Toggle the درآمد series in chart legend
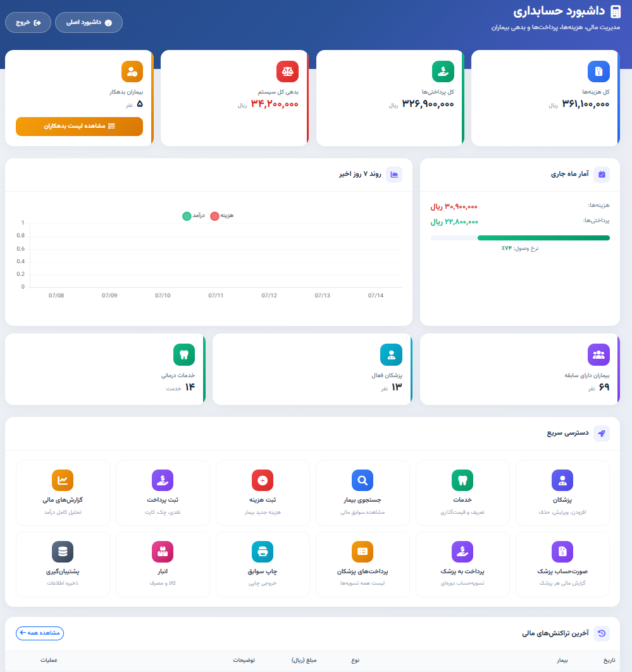Viewport: 632px width, 672px height. click(x=194, y=216)
